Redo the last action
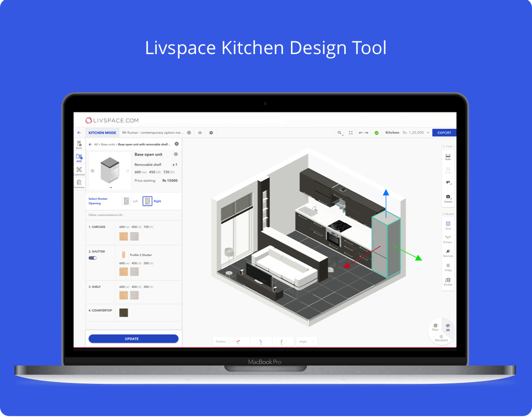532x417 pixels. pyautogui.click(x=366, y=133)
